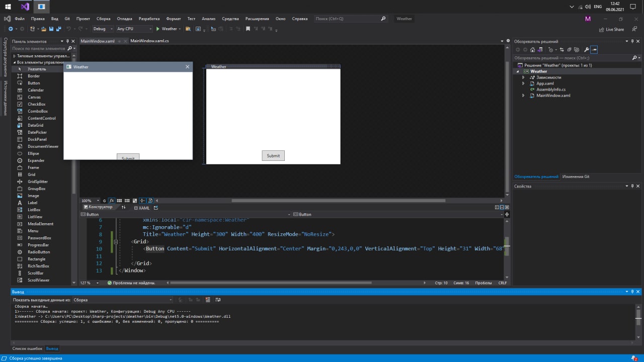Select DataGrid in toolbox list
Image resolution: width=644 pixels, height=362 pixels.
35,125
